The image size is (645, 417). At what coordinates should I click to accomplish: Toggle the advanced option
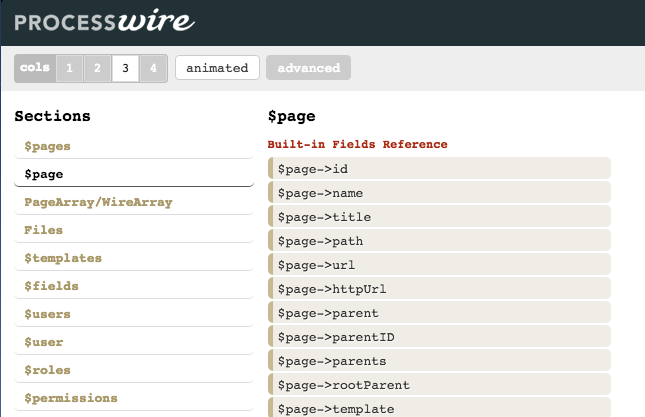click(x=309, y=68)
